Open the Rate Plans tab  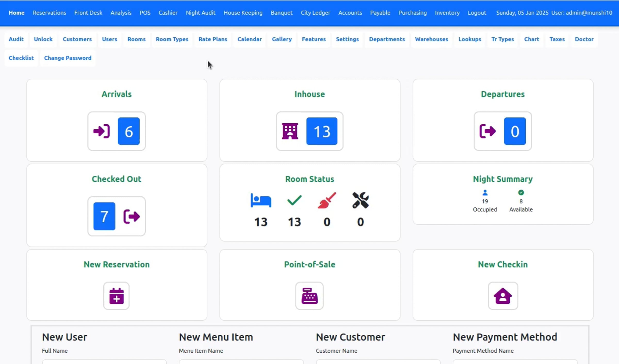tap(213, 39)
